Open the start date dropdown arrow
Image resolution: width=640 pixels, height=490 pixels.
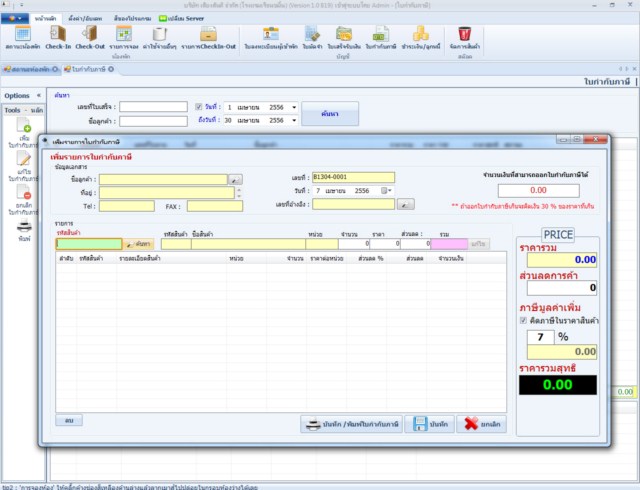tap(294, 107)
